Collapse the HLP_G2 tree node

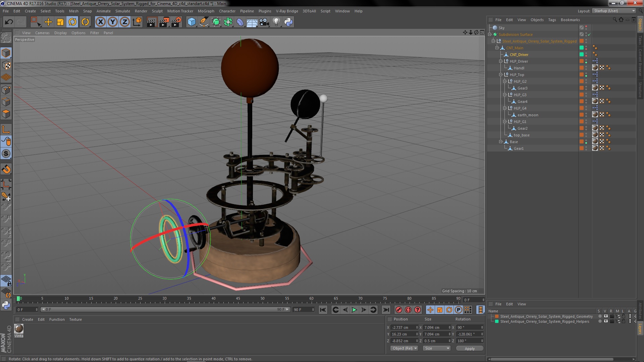(x=504, y=81)
